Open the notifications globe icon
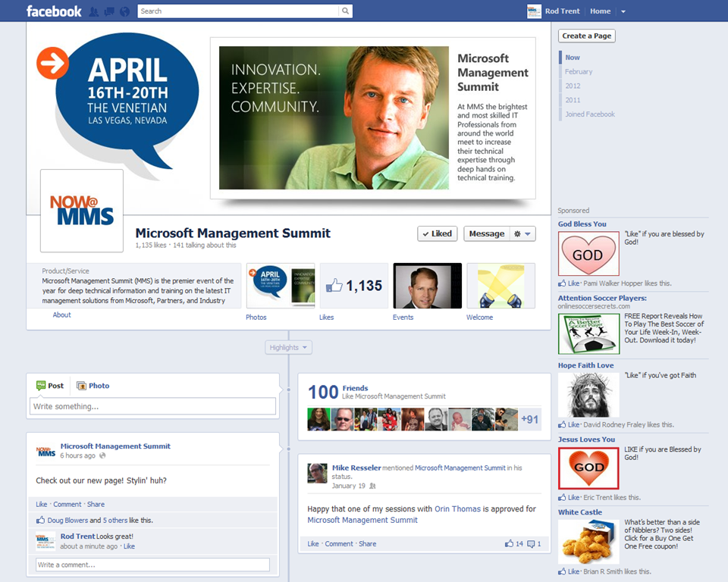 125,11
